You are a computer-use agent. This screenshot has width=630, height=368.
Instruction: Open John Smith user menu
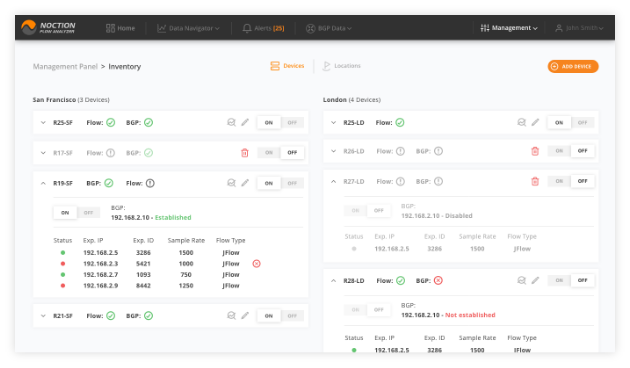tap(579, 28)
